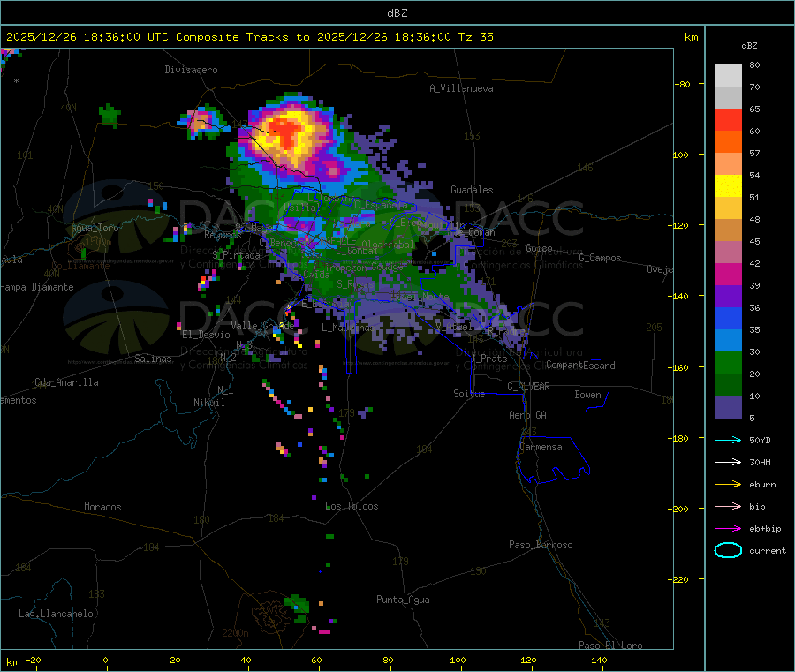Click the yellow eburn arrow legend icon
The image size is (795, 672).
[728, 485]
